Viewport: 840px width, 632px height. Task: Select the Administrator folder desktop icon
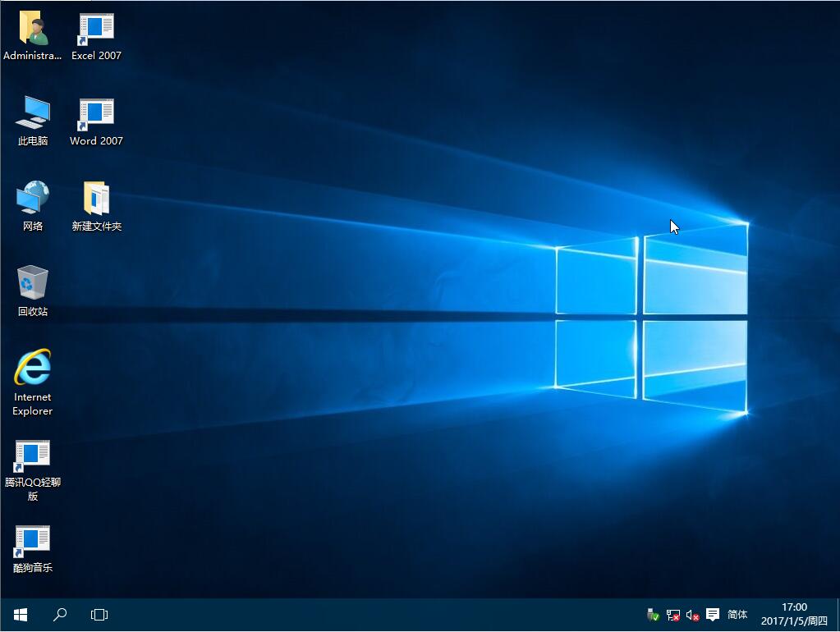(x=32, y=35)
